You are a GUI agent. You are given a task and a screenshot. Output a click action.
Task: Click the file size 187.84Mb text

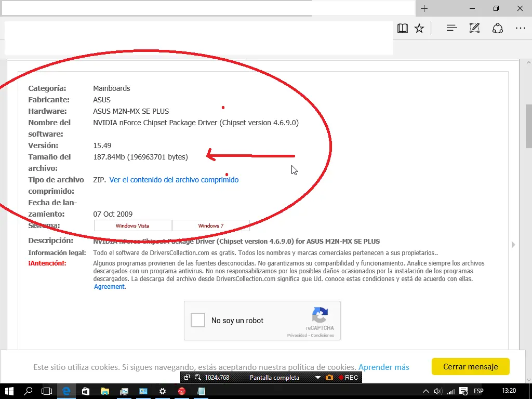[140, 157]
